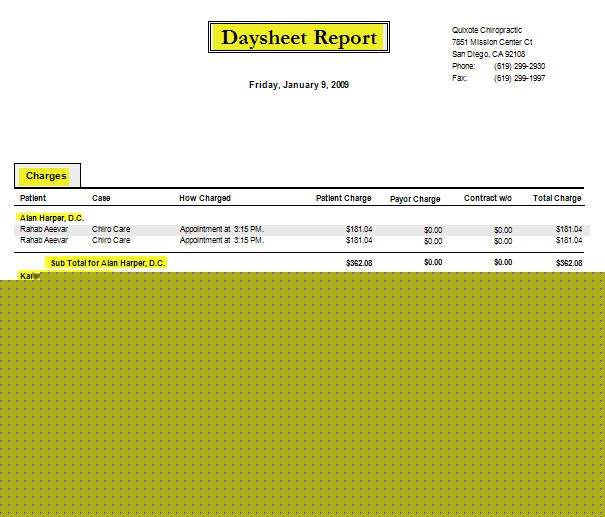Click the $0.00 subtotal under Payor Charge
Viewport: 605px width, 517px height.
click(433, 262)
